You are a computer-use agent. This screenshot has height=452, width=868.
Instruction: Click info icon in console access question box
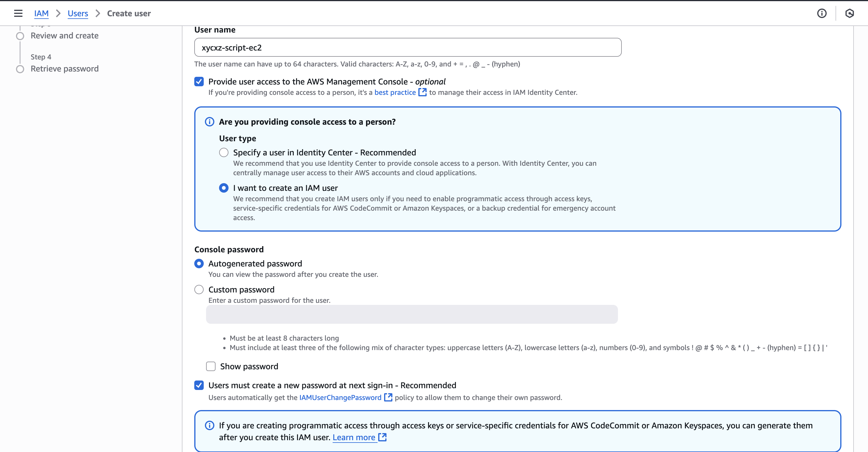210,122
